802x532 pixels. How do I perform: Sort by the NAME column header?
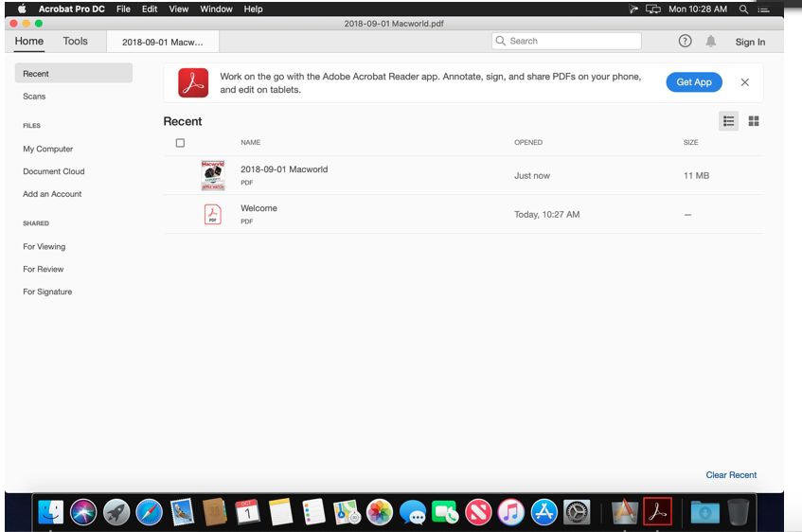coord(251,142)
